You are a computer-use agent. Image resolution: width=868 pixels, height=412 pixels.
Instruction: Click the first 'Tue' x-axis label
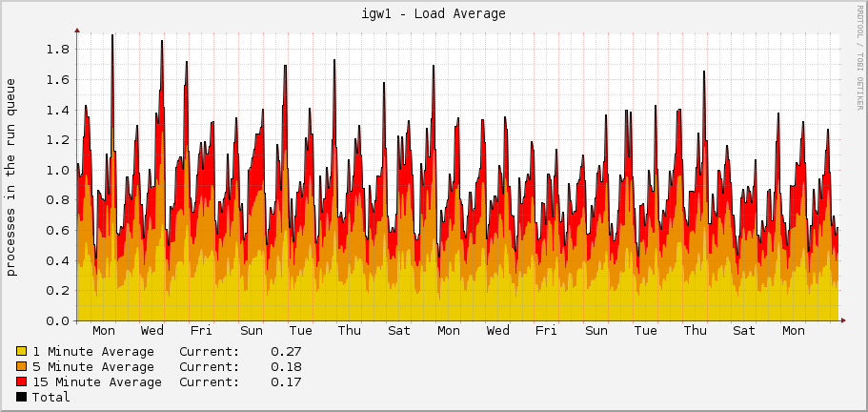click(x=300, y=331)
